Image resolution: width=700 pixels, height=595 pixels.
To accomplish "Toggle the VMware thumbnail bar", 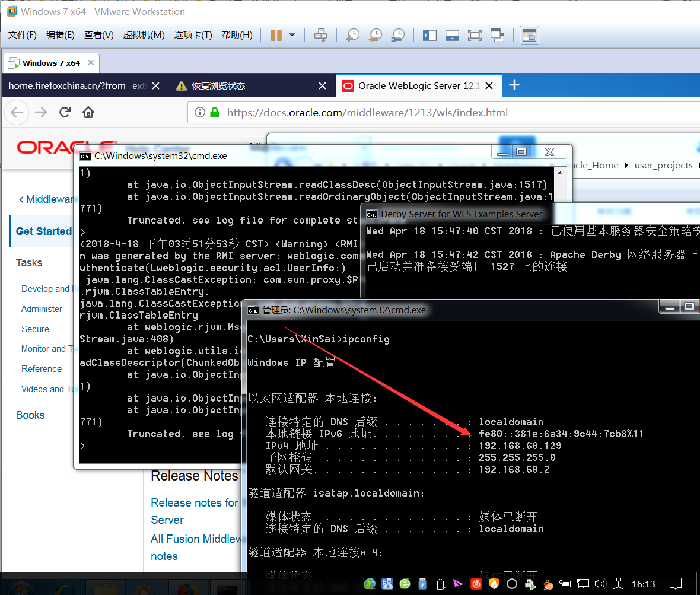I will pyautogui.click(x=452, y=35).
